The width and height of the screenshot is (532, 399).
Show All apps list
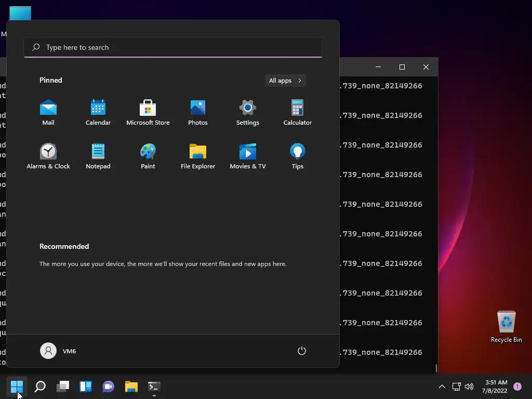pyautogui.click(x=285, y=81)
